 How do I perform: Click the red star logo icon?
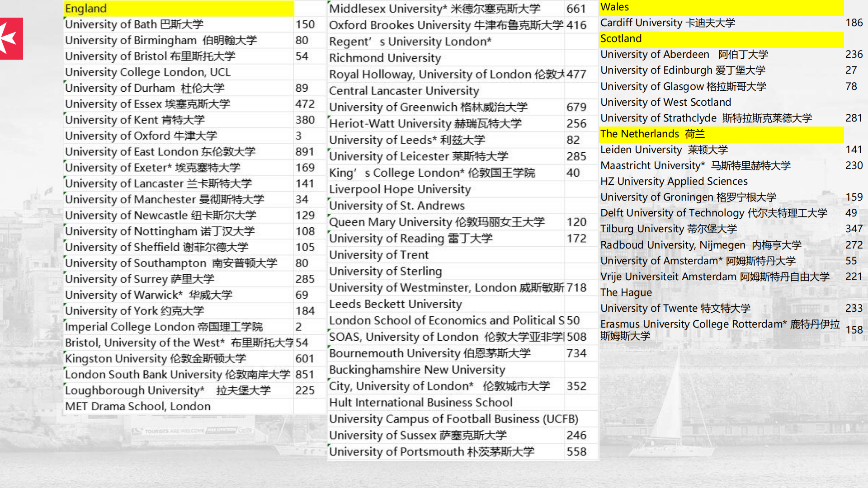[x=11, y=38]
